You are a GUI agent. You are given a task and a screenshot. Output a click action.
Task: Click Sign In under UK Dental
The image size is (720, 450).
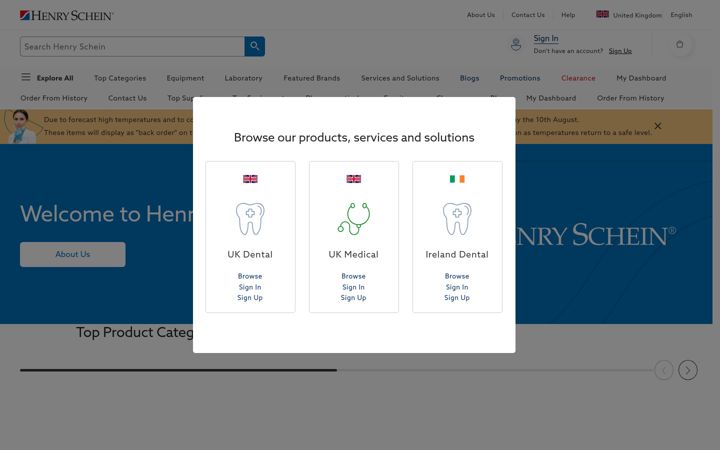[250, 287]
